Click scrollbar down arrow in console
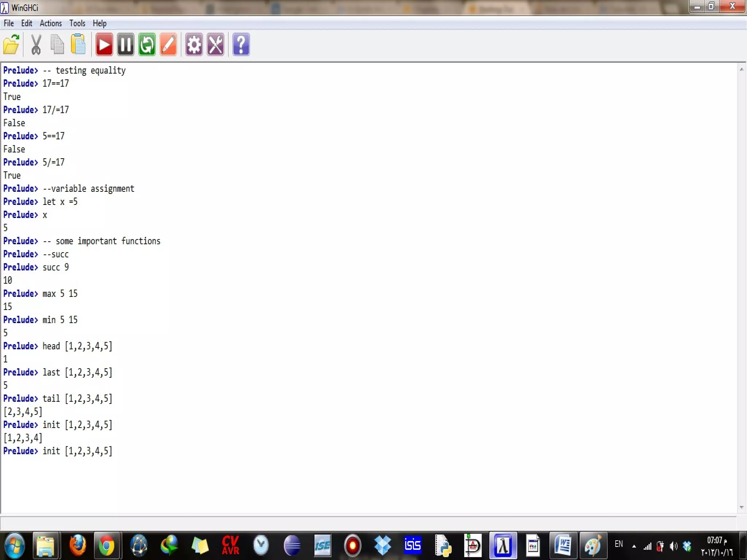The height and width of the screenshot is (560, 747). (x=742, y=507)
